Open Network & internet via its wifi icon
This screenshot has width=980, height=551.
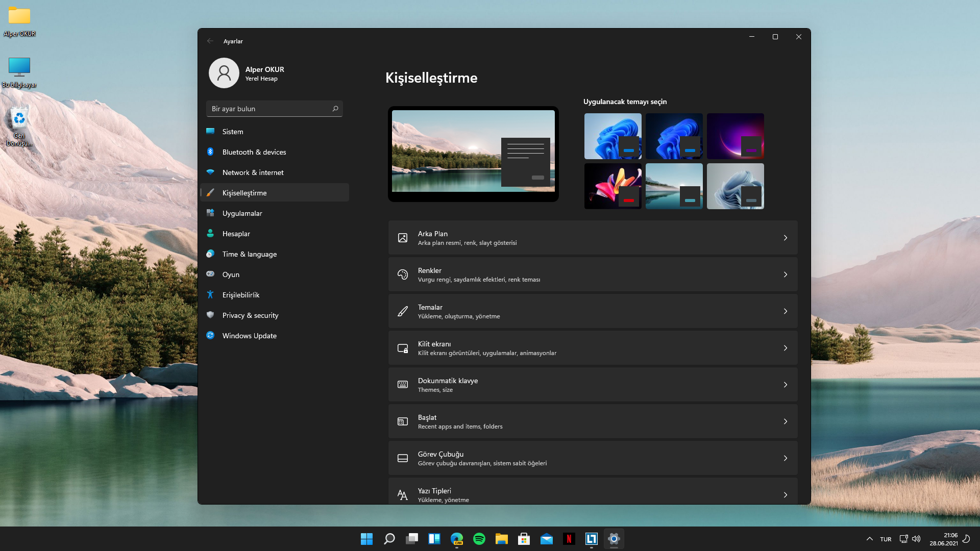click(x=210, y=172)
